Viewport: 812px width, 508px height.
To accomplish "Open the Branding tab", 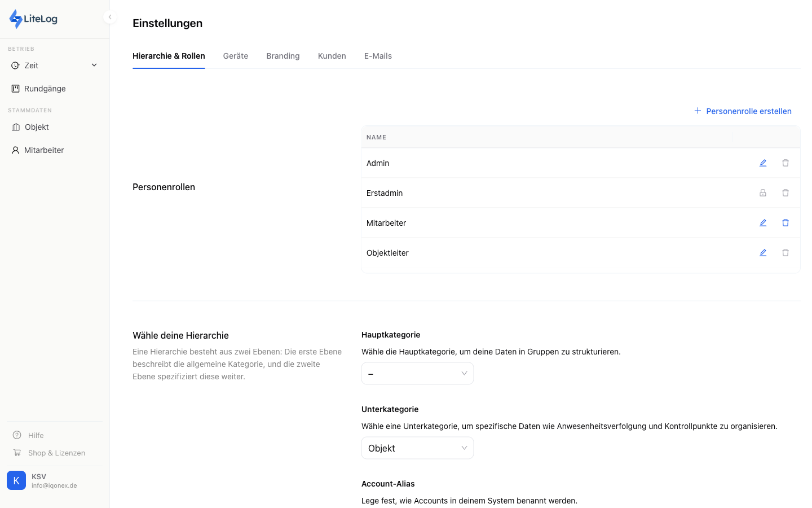I will pos(283,56).
